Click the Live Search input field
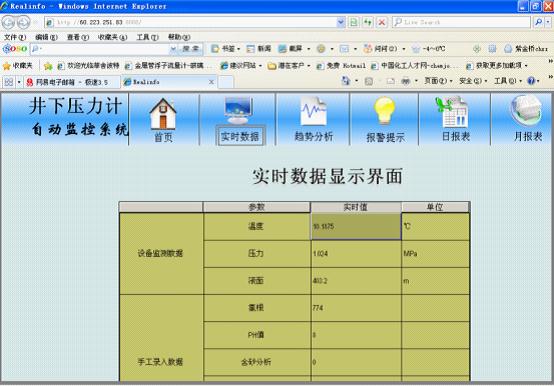Viewport: 554px width, 386px height. click(x=461, y=22)
